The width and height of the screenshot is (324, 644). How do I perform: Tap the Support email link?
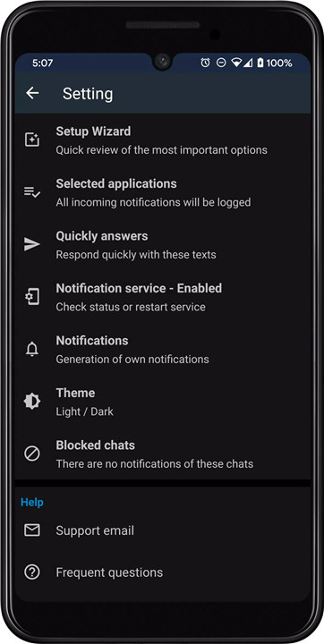point(163,530)
